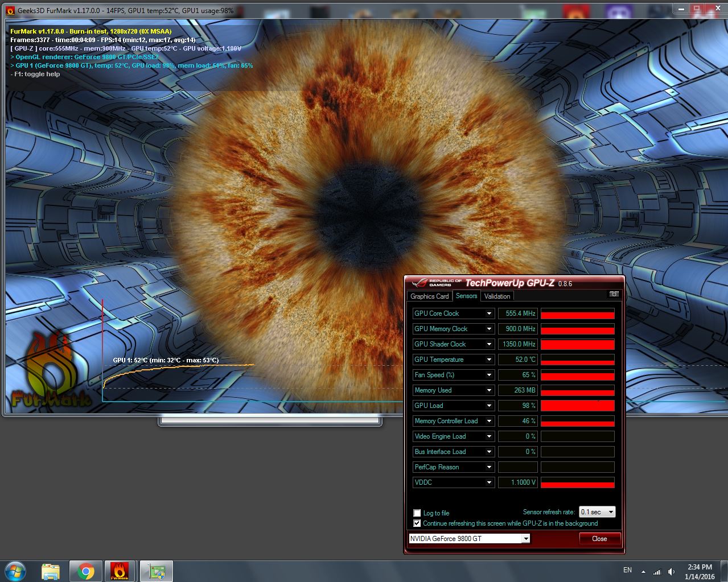Expand the Memory Controller Load dropdown
The height and width of the screenshot is (582, 728).
[x=489, y=421]
